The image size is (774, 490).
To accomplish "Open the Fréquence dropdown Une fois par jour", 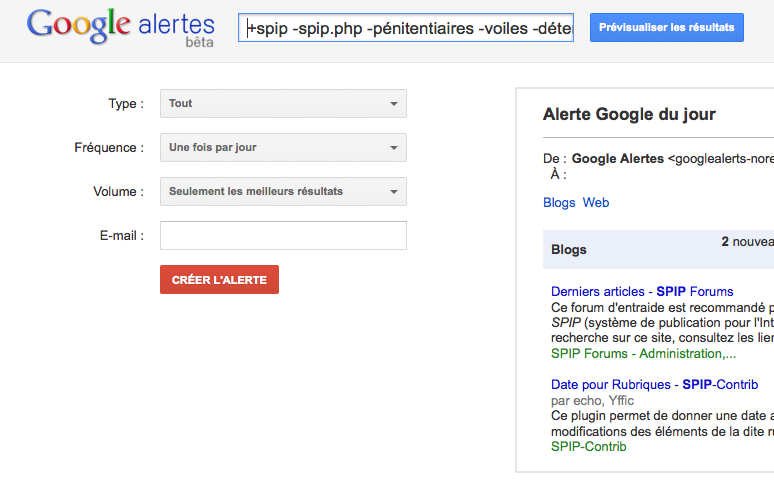I will 283,148.
